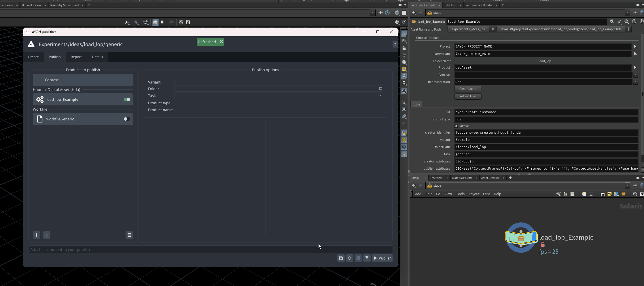Go back in parameter pane path history
Viewport: 644px width, 286px height.
coord(414,13)
